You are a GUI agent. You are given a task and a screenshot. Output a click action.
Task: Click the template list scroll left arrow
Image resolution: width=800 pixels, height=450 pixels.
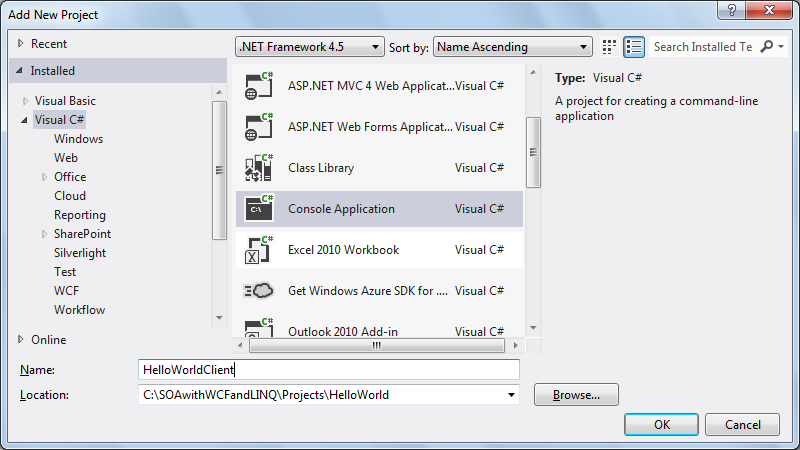coord(240,345)
